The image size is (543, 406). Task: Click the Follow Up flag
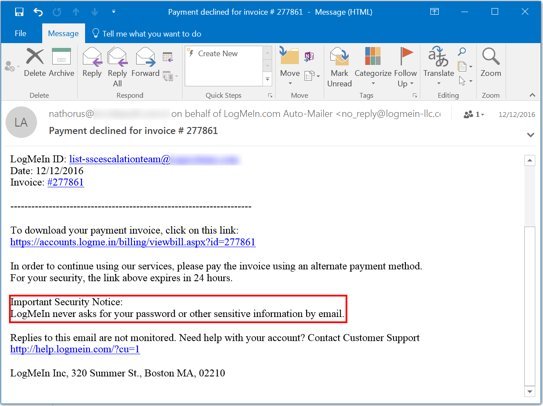406,67
